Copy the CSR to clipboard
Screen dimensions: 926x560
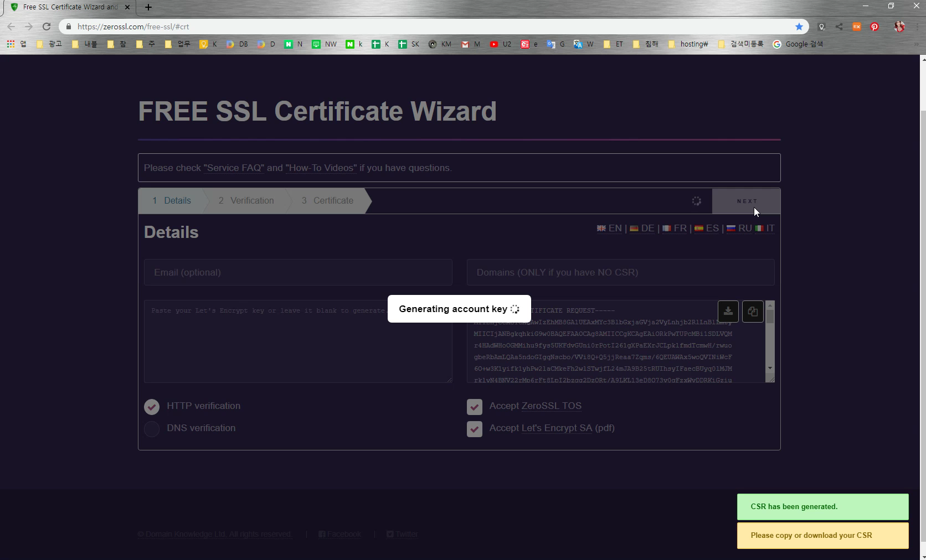[x=753, y=311]
